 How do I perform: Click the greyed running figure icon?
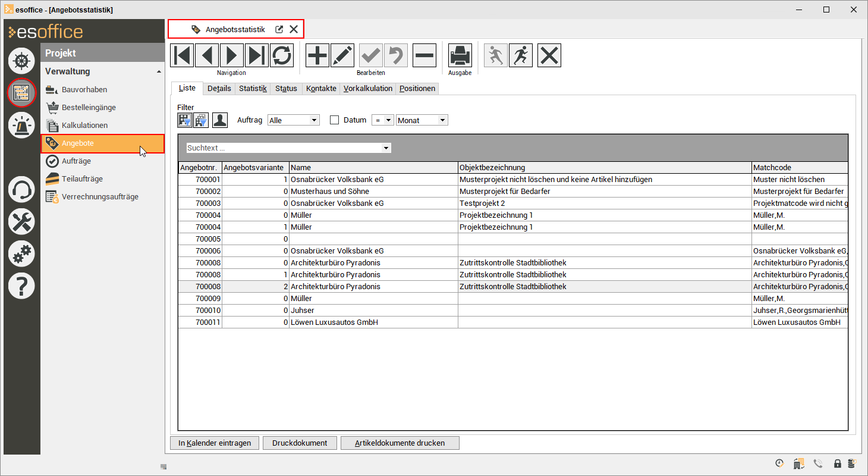coord(496,55)
